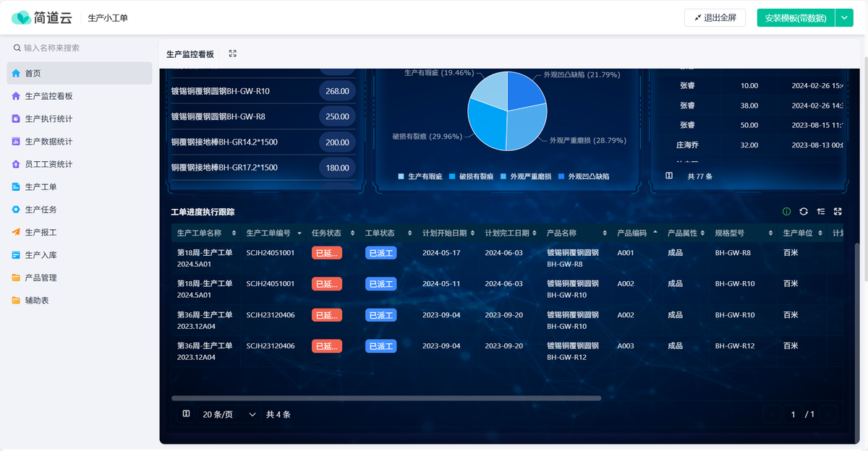This screenshot has width=868, height=451.
Task: Expand the arrow next to 安装模板 button
Action: click(844, 18)
